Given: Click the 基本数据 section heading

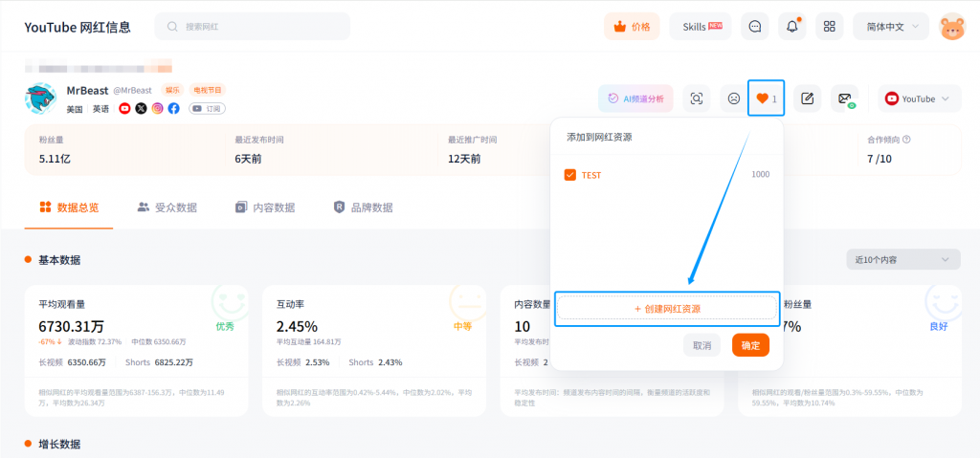Looking at the screenshot, I should (x=59, y=260).
